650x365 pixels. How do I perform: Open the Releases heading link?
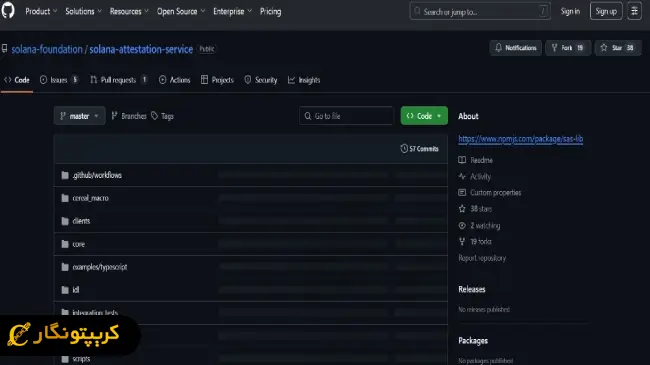pos(472,290)
